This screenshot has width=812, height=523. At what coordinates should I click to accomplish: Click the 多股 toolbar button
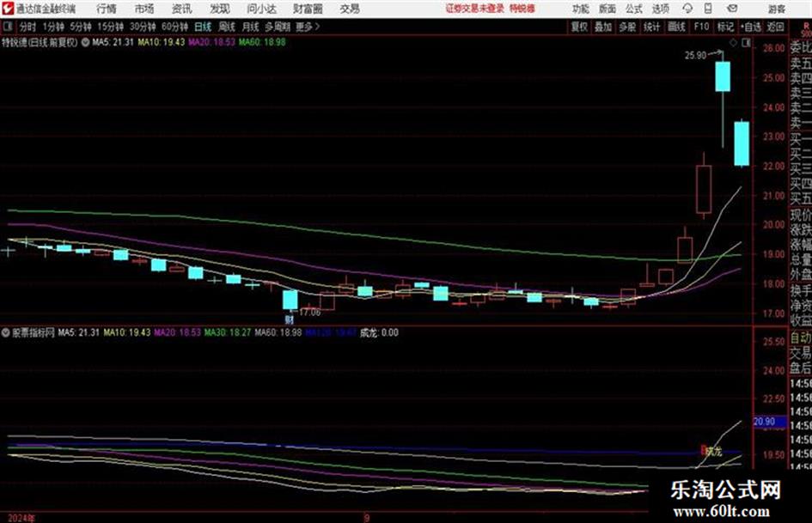pyautogui.click(x=627, y=27)
